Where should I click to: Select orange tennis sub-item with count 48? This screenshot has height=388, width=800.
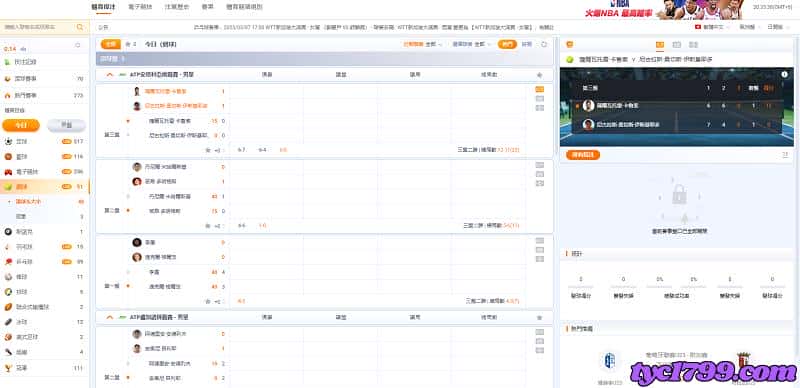(44, 202)
